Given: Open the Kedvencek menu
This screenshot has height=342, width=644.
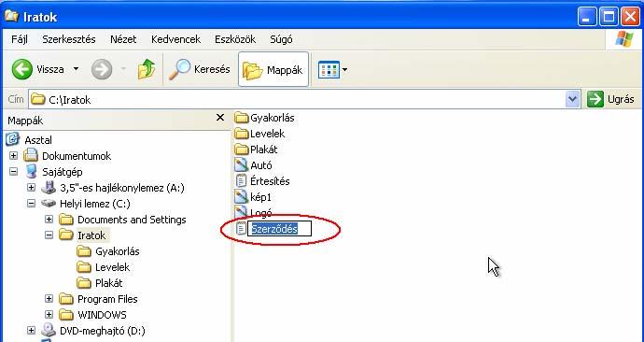Looking at the screenshot, I should tap(175, 39).
